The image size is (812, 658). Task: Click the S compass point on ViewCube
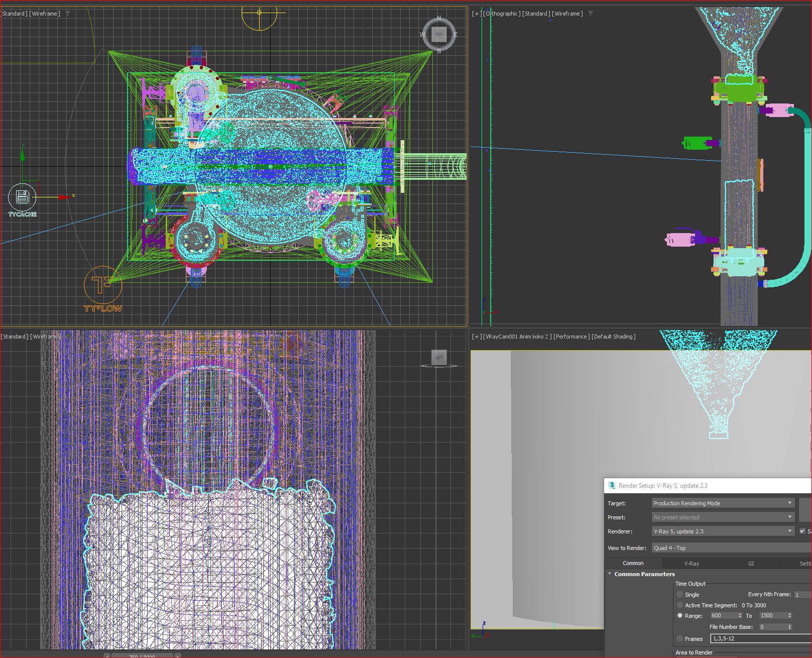click(439, 51)
